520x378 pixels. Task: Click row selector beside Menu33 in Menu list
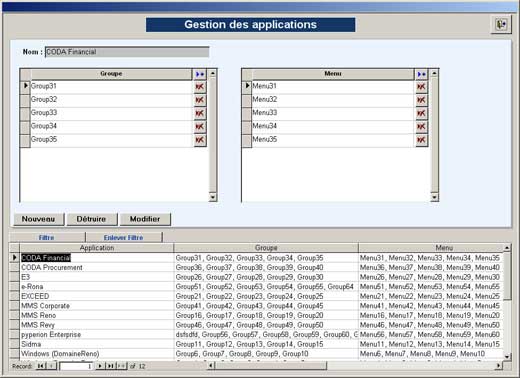247,113
